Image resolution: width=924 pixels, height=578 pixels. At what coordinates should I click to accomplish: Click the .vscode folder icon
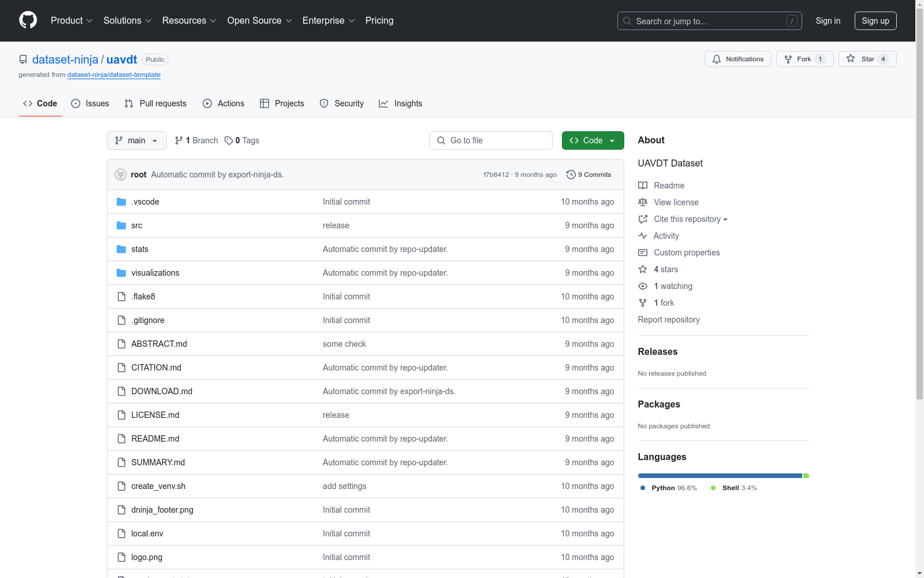pyautogui.click(x=121, y=202)
